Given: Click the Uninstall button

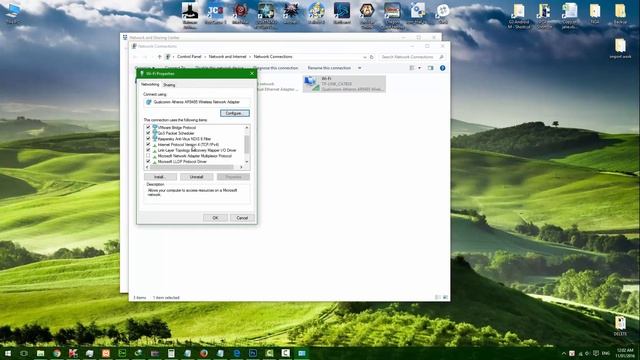Looking at the screenshot, I should pos(196,177).
